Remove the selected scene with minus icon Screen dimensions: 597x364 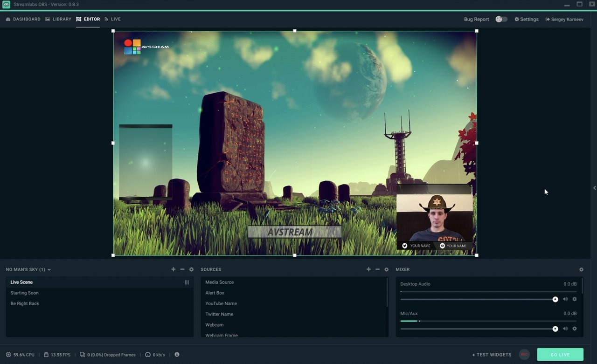click(182, 269)
